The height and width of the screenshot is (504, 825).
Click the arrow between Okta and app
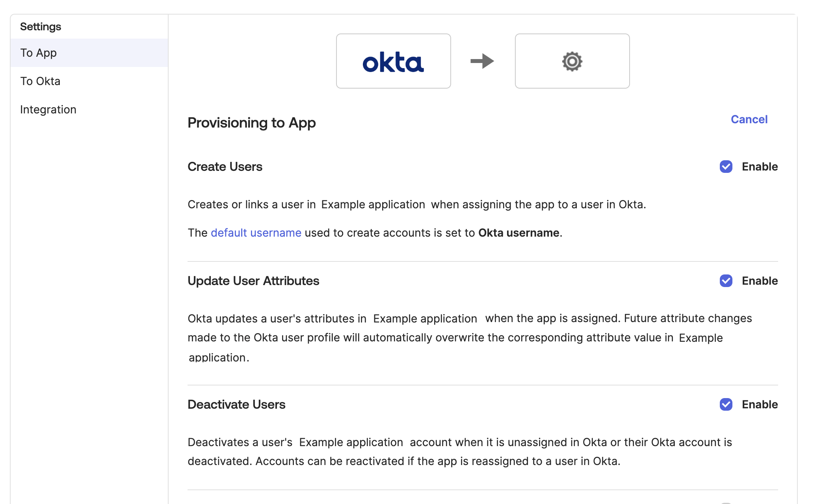coord(482,61)
